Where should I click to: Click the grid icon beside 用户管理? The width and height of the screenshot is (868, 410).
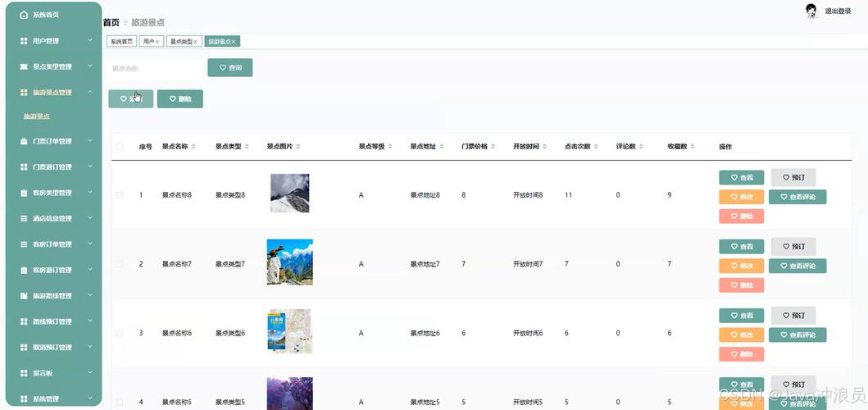[x=24, y=41]
